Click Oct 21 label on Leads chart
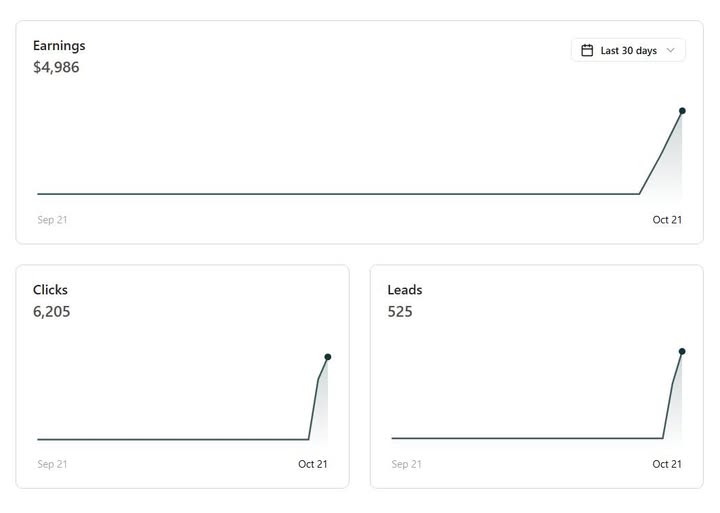This screenshot has height=513, width=720. coord(667,464)
